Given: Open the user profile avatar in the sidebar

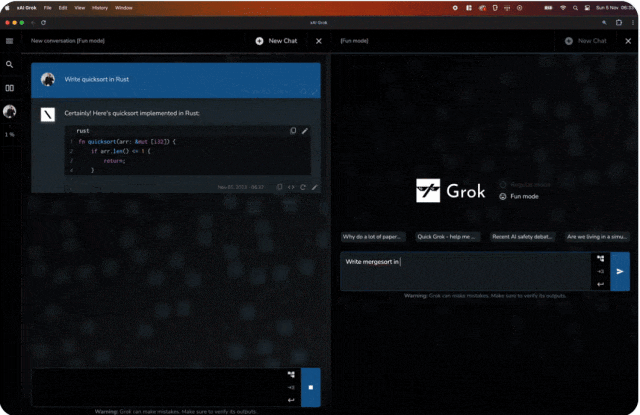Looking at the screenshot, I should coord(9,111).
